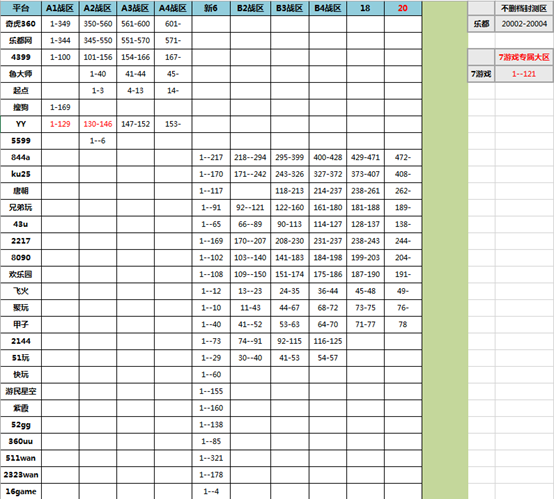The image size is (554, 499).
Task: Click the red 1-129 cell in YY row
Action: coord(60,124)
